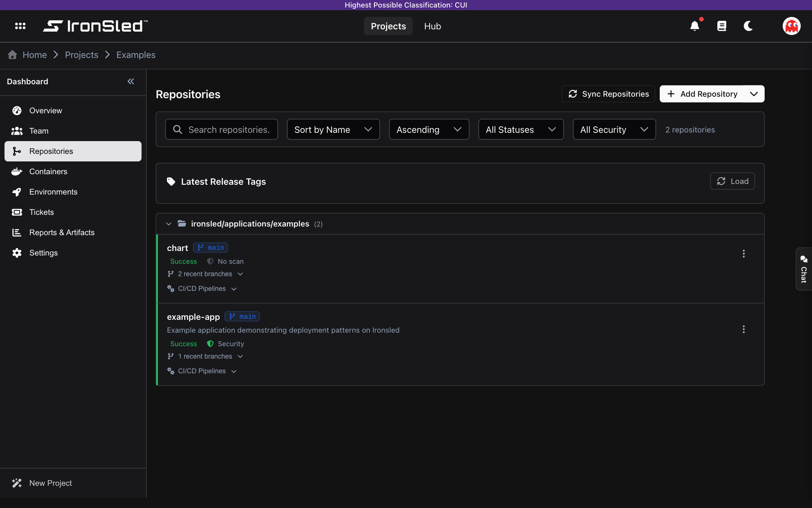The image size is (812, 508).
Task: Open Add Repository dropdown arrow
Action: 754,94
